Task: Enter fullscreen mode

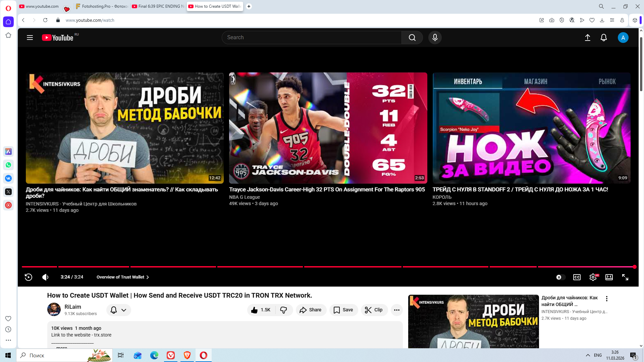Action: [x=625, y=277]
